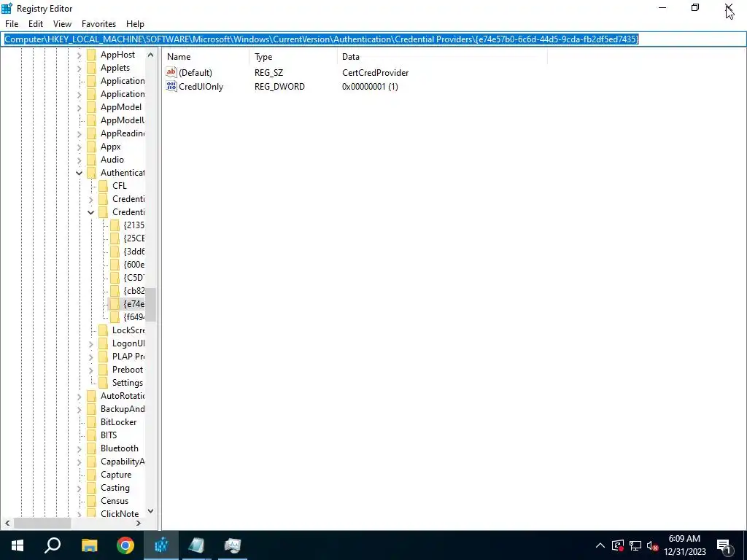The image size is (747, 560).
Task: Open the Windows Start menu
Action: click(x=18, y=545)
